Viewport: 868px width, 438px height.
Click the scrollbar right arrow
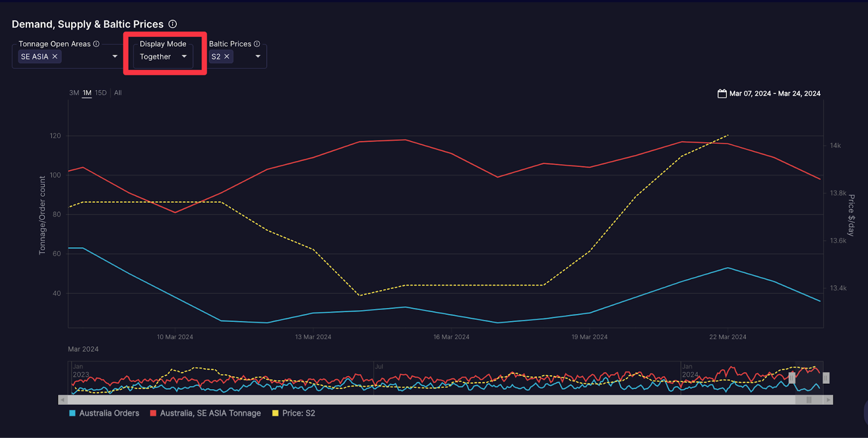click(828, 400)
